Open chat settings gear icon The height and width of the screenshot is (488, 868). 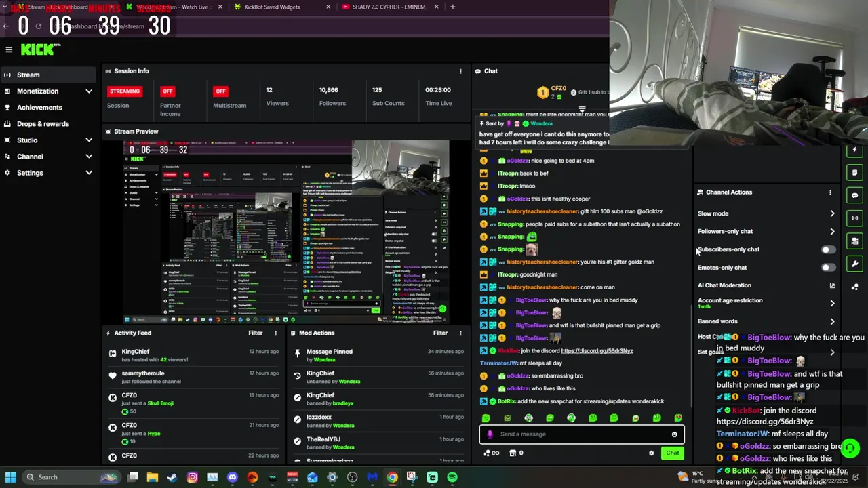[651, 453]
